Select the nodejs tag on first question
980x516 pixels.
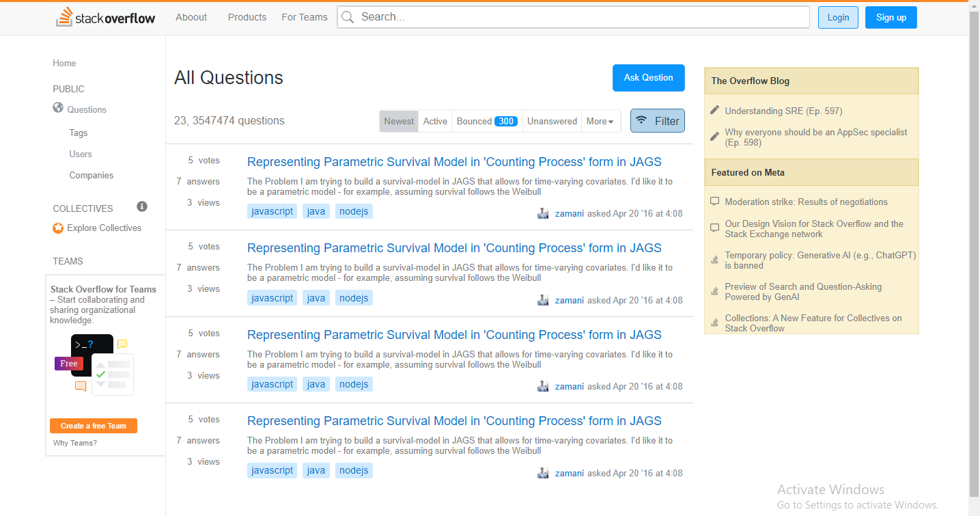pos(354,212)
